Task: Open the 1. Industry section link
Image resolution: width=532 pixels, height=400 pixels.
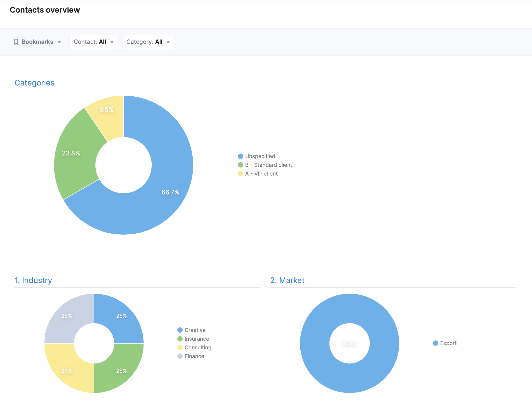Action: [33, 280]
